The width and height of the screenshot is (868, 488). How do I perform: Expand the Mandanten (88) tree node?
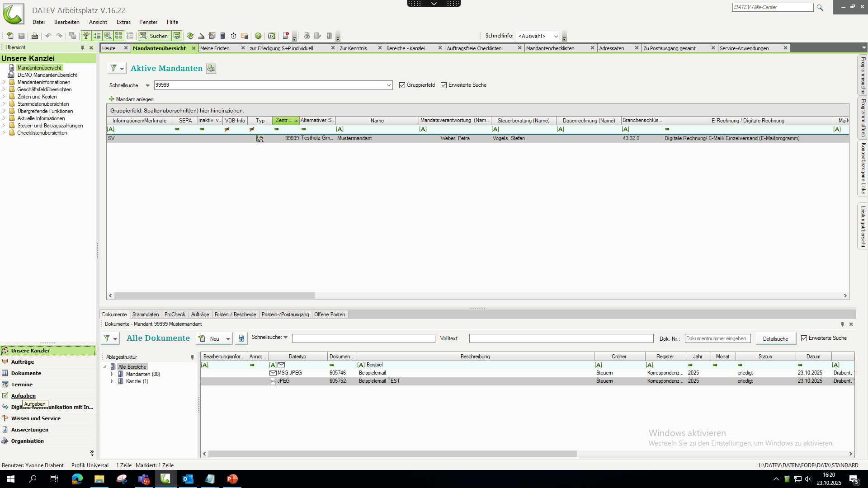[x=112, y=374]
